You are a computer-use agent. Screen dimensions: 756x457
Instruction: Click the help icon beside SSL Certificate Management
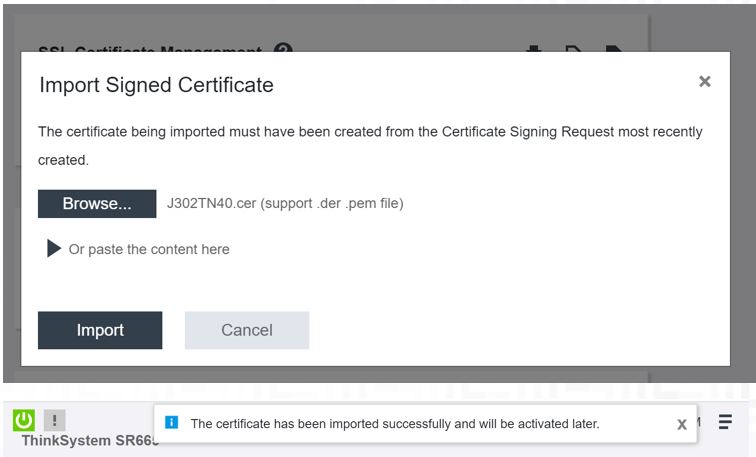(x=283, y=48)
